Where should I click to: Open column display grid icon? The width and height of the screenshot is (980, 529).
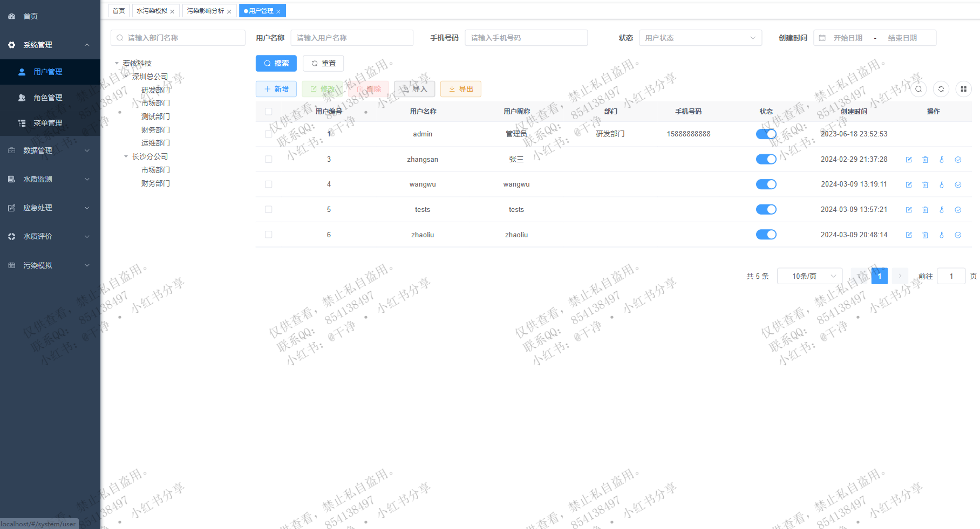click(x=963, y=89)
